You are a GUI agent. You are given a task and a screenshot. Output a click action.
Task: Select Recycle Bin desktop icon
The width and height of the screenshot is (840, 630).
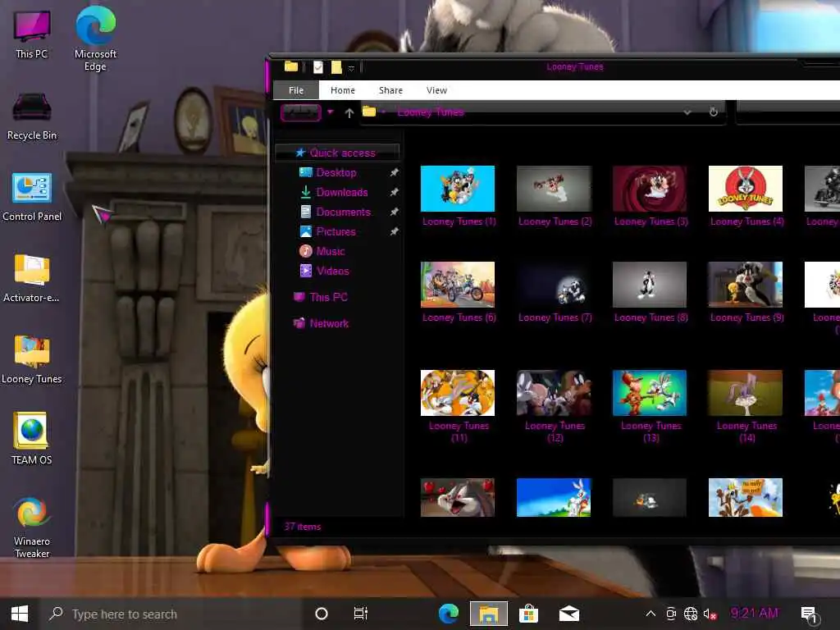(x=32, y=116)
